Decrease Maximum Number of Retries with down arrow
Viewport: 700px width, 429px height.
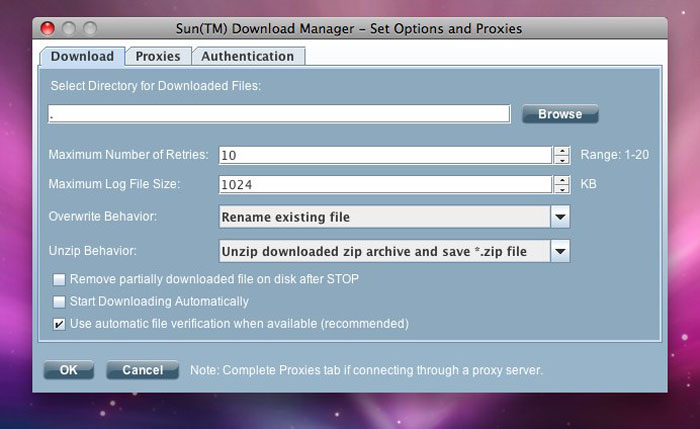561,160
